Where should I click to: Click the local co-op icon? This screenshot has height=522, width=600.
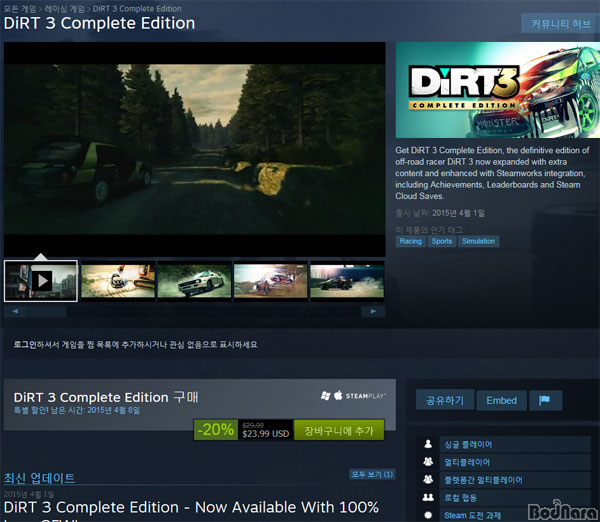pyautogui.click(x=428, y=497)
